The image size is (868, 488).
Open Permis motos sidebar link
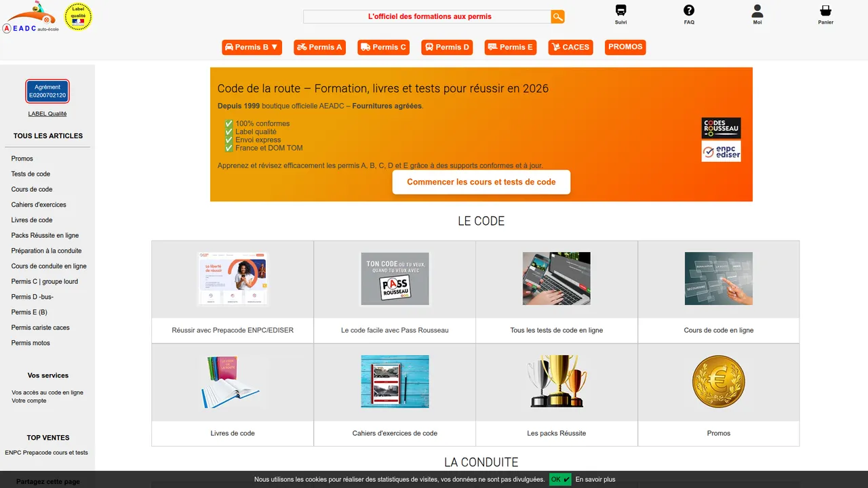[x=31, y=343]
